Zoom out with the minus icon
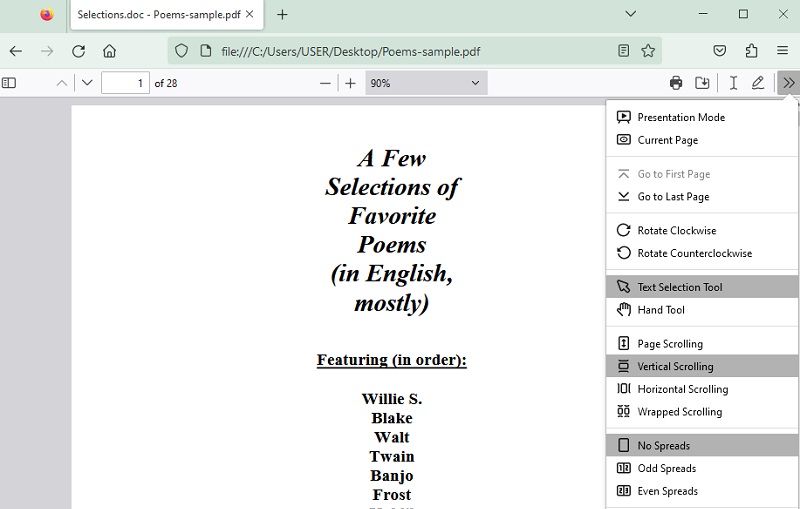Screen dimensions: 800x509 point(325,83)
